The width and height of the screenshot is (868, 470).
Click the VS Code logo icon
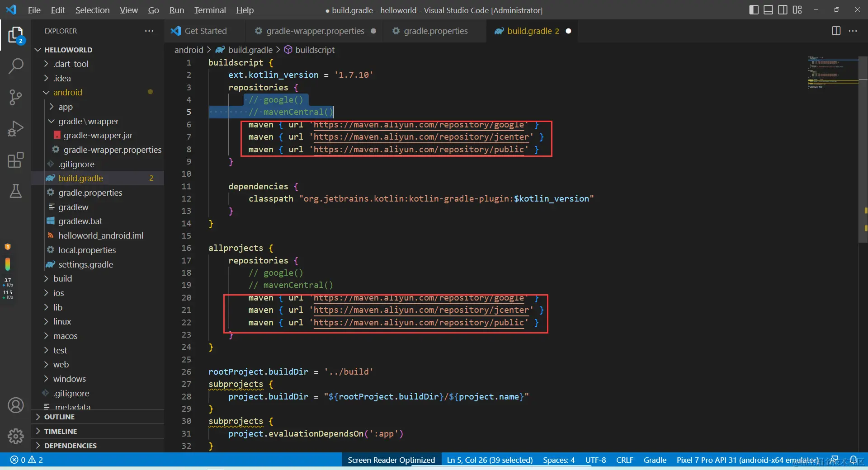(11, 9)
